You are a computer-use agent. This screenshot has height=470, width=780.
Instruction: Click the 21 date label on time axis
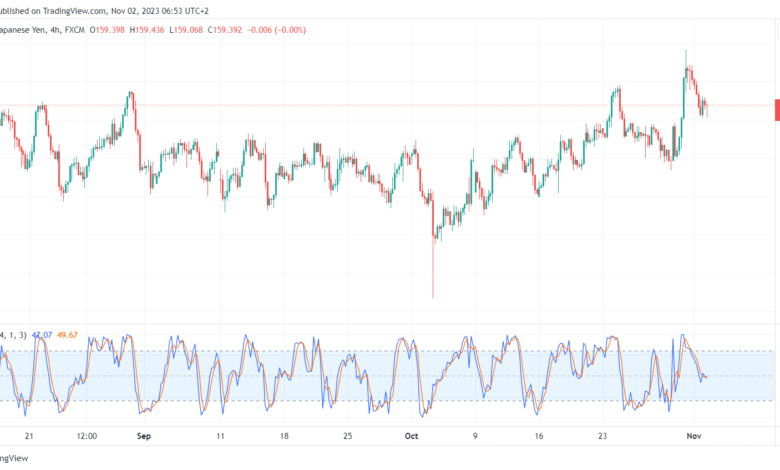click(29, 436)
